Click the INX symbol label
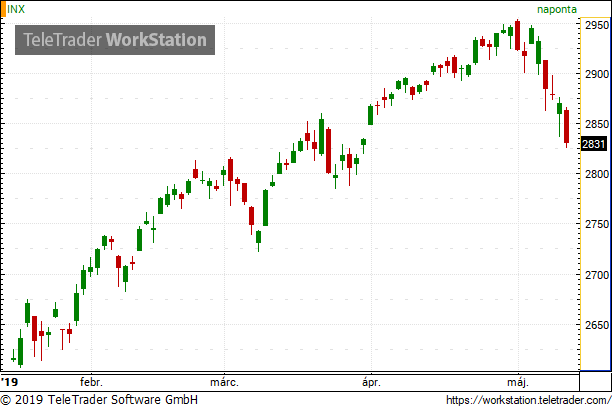612x409 pixels. 16,9
